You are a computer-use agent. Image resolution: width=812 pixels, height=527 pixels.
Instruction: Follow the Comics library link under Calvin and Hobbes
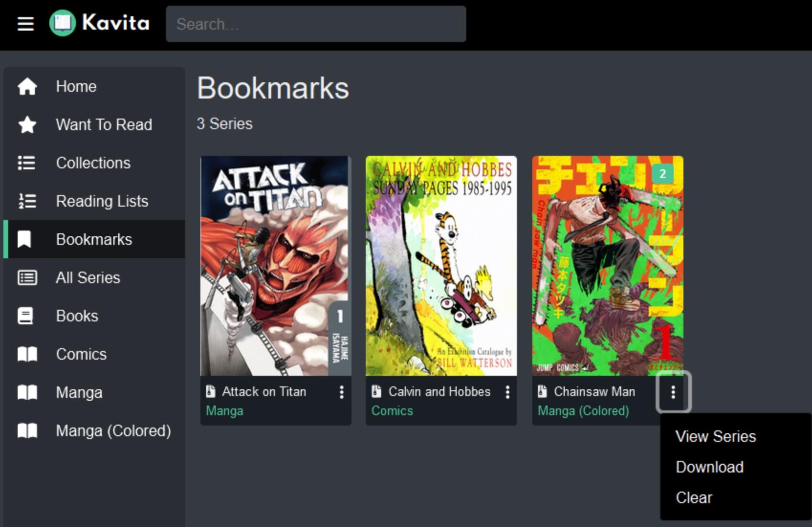tap(392, 411)
